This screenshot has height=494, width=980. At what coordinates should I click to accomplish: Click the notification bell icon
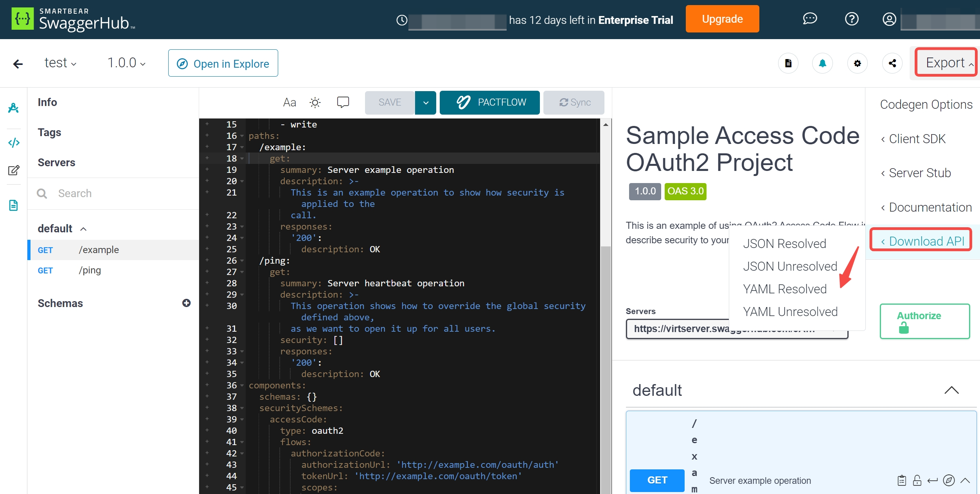822,63
